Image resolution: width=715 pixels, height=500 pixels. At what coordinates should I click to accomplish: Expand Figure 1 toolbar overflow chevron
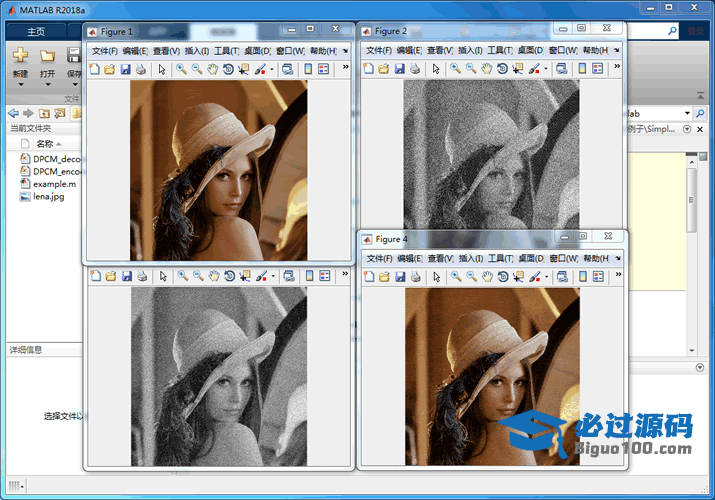pos(345,67)
